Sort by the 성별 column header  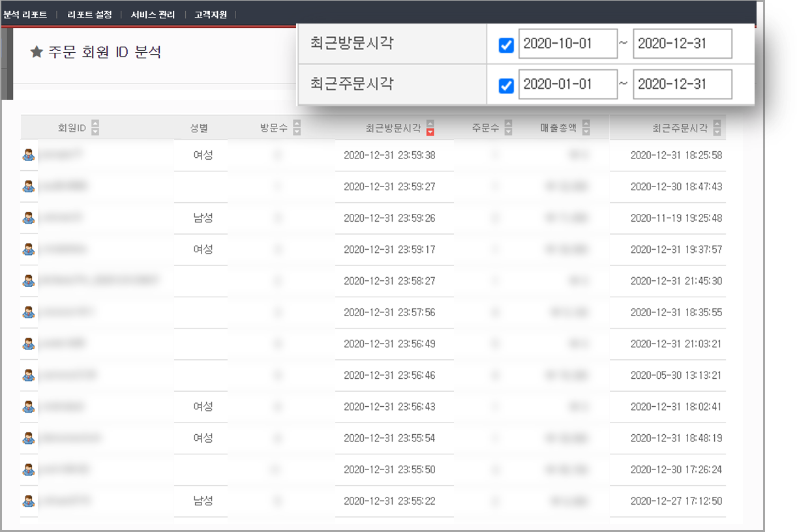coord(199,128)
